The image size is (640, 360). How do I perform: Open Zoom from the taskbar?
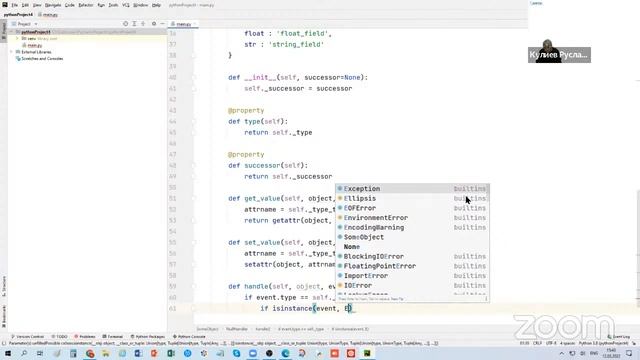253,353
